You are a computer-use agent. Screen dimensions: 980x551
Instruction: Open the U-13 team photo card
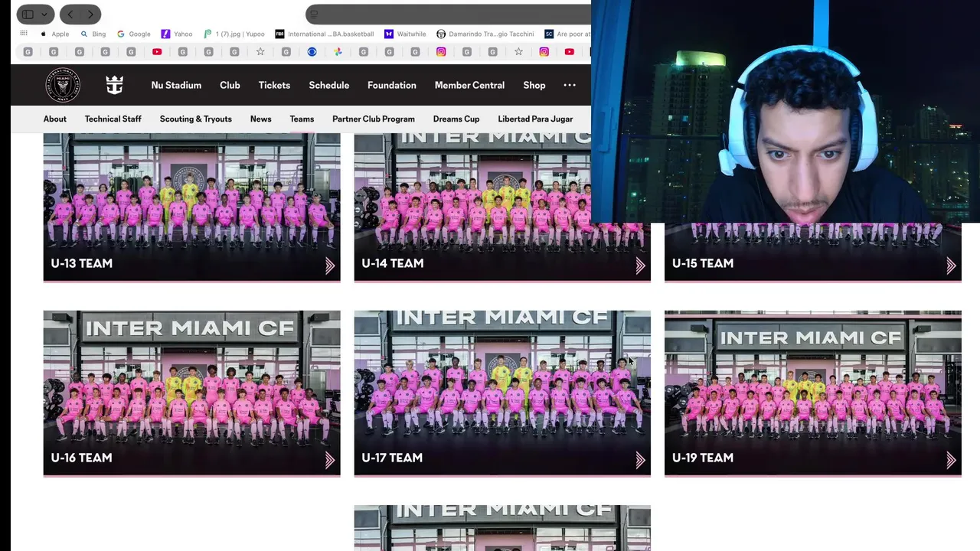click(191, 207)
